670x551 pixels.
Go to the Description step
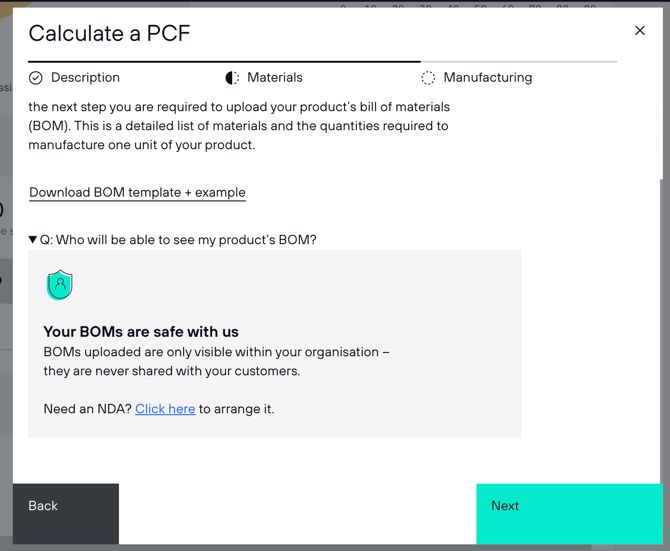(x=85, y=78)
